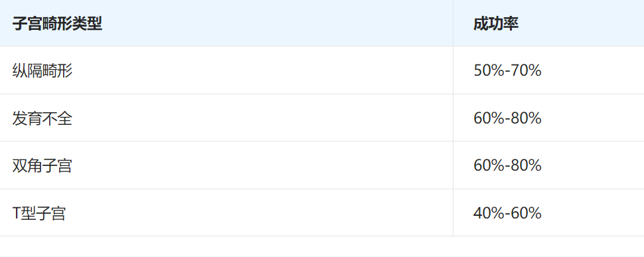The height and width of the screenshot is (257, 644).
Task: Click the 60%-80% value in 发育不全 row
Action: [x=507, y=118]
